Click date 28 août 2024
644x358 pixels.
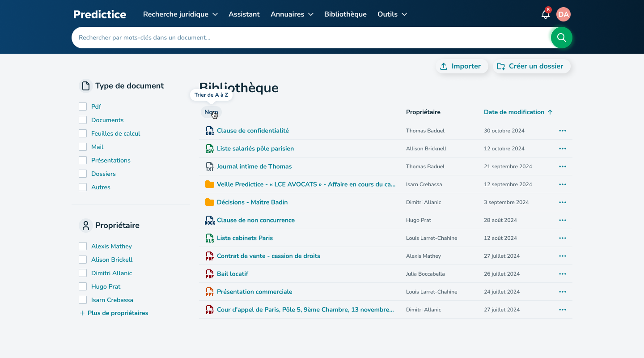coord(500,220)
